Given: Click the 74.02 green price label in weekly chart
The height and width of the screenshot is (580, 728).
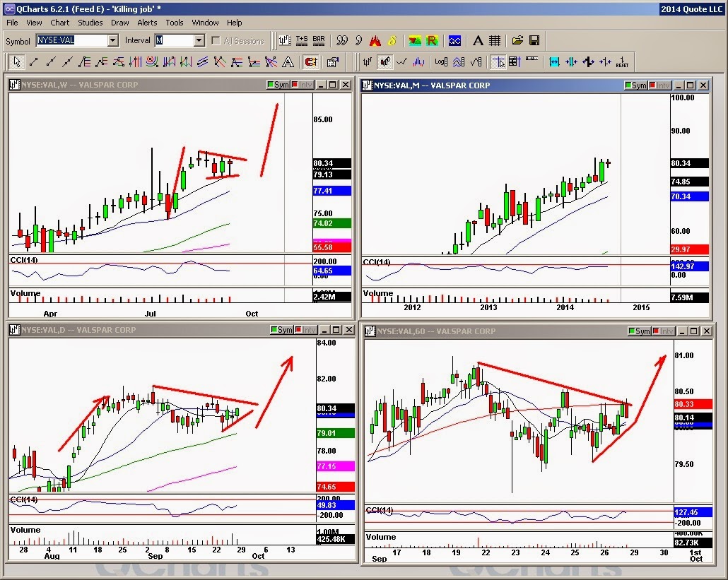Looking at the screenshot, I should tap(332, 223).
